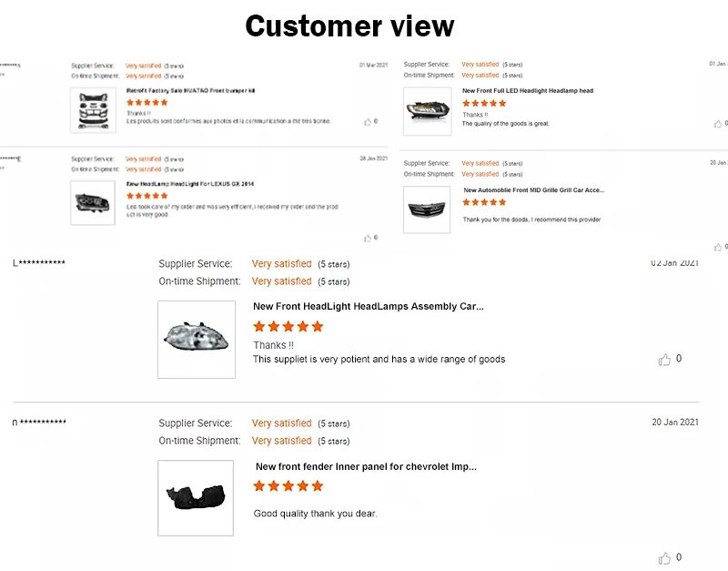This screenshot has width=728, height=571.
Task: Click 'New Front HeadLight HeadLamps Assembly Car...' title
Action: (x=368, y=307)
